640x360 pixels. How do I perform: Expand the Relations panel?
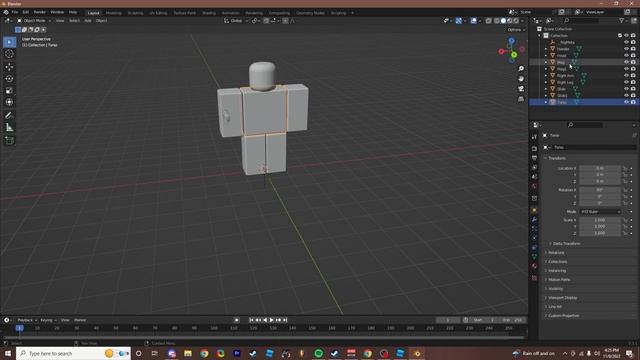[x=556, y=253]
